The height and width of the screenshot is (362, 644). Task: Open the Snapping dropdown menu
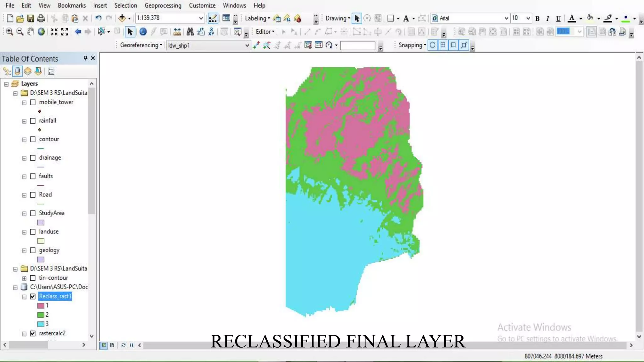412,45
